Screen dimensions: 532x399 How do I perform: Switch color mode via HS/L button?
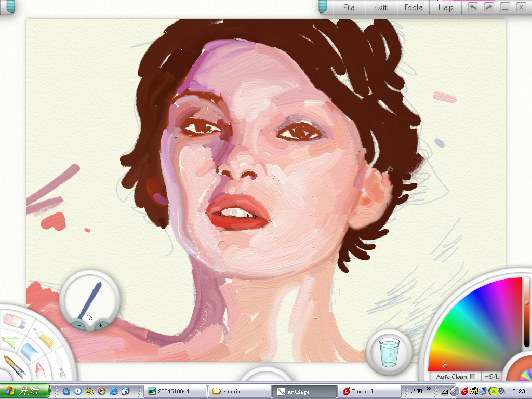coord(491,376)
